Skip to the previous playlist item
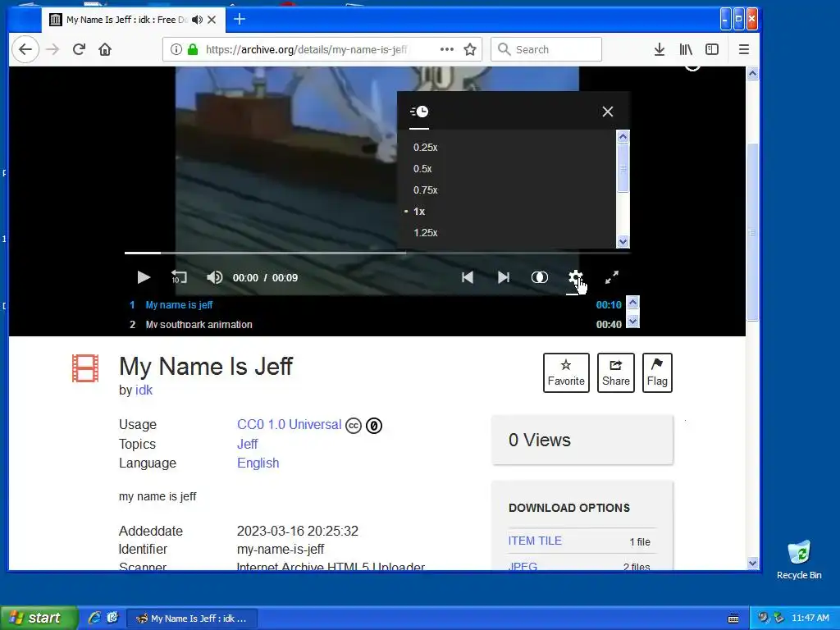 (x=467, y=277)
